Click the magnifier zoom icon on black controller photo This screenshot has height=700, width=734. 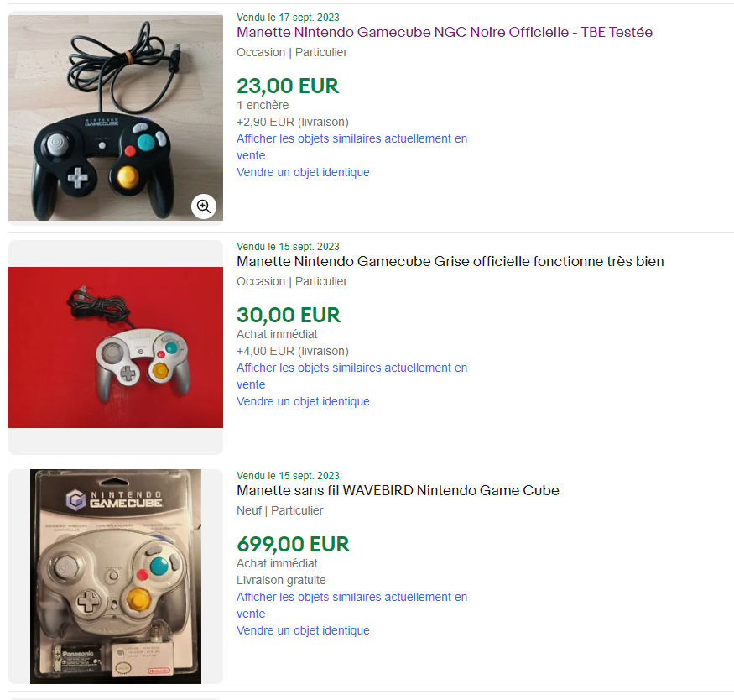click(204, 206)
